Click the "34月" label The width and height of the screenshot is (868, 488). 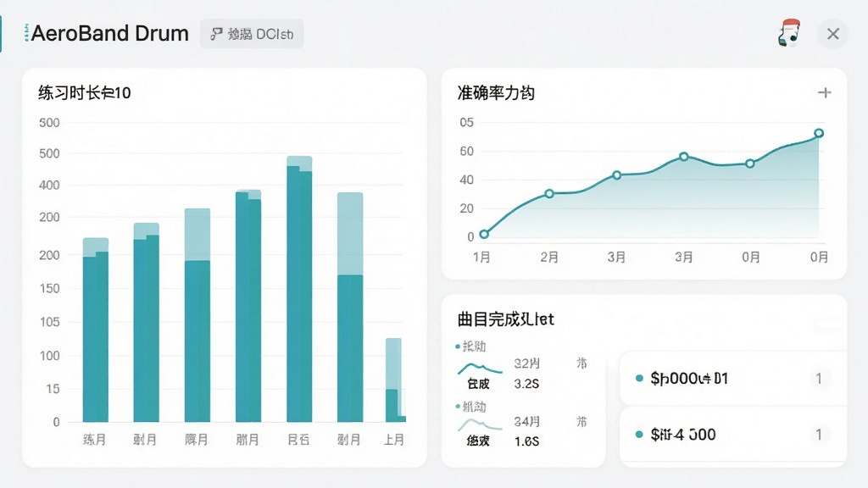(x=527, y=422)
